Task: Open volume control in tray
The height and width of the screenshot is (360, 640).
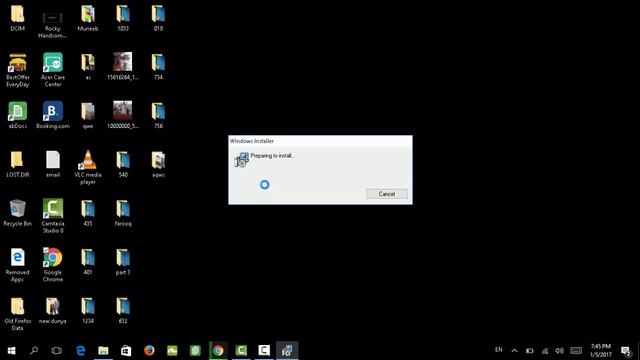Action: pos(560,351)
